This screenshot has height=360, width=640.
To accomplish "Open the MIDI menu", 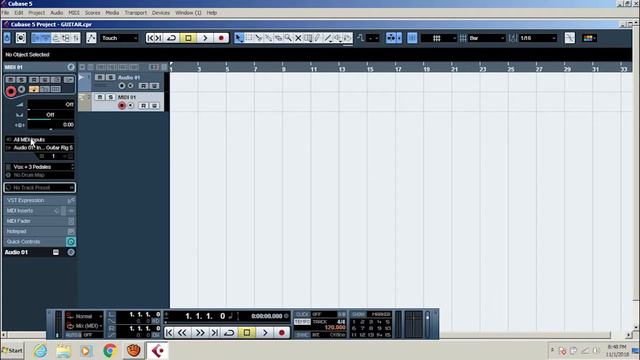I will (x=74, y=13).
